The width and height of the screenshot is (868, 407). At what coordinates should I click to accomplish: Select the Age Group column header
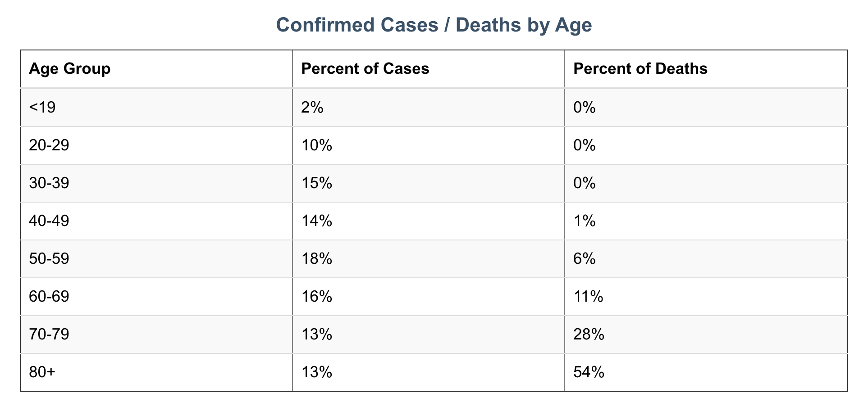coord(70,68)
